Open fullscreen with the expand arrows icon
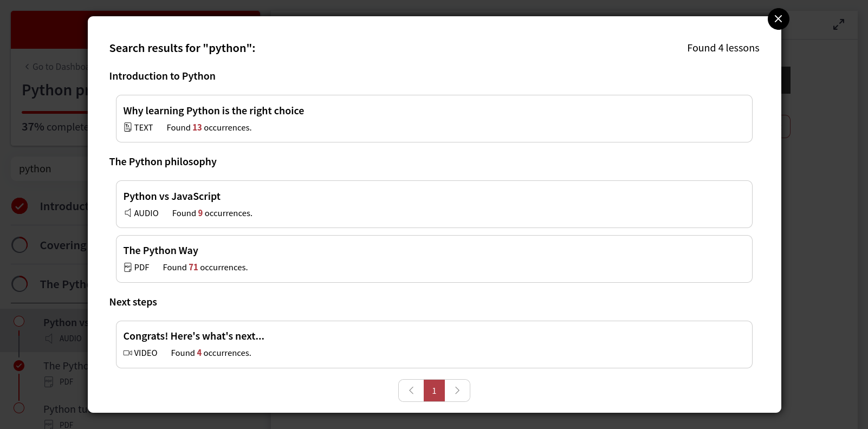868x429 pixels. (838, 24)
